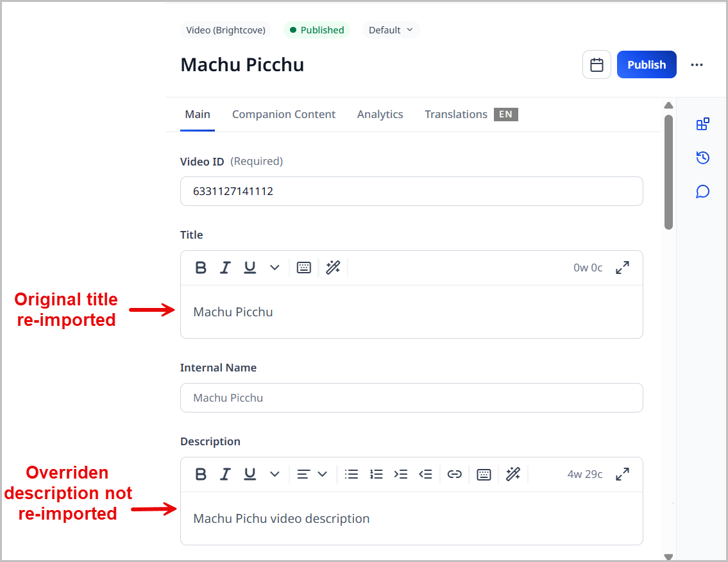Image resolution: width=728 pixels, height=562 pixels.
Task: Switch to the Companion Content tab
Action: point(284,114)
